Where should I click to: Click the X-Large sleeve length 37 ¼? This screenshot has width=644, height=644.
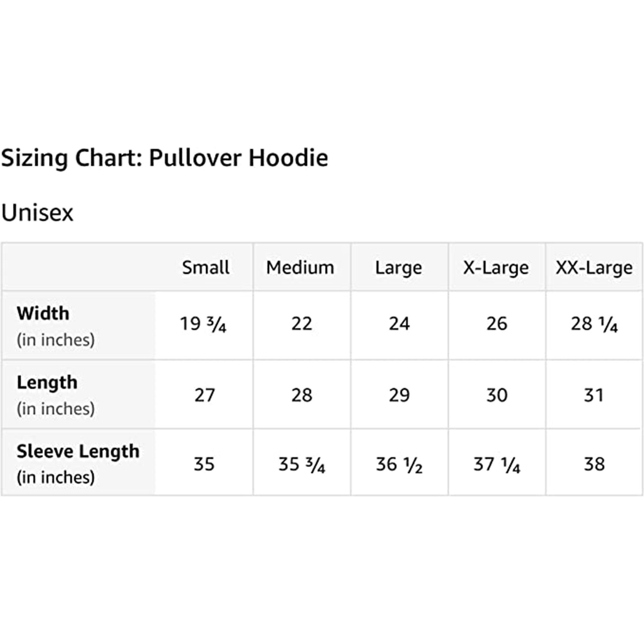coord(497,464)
